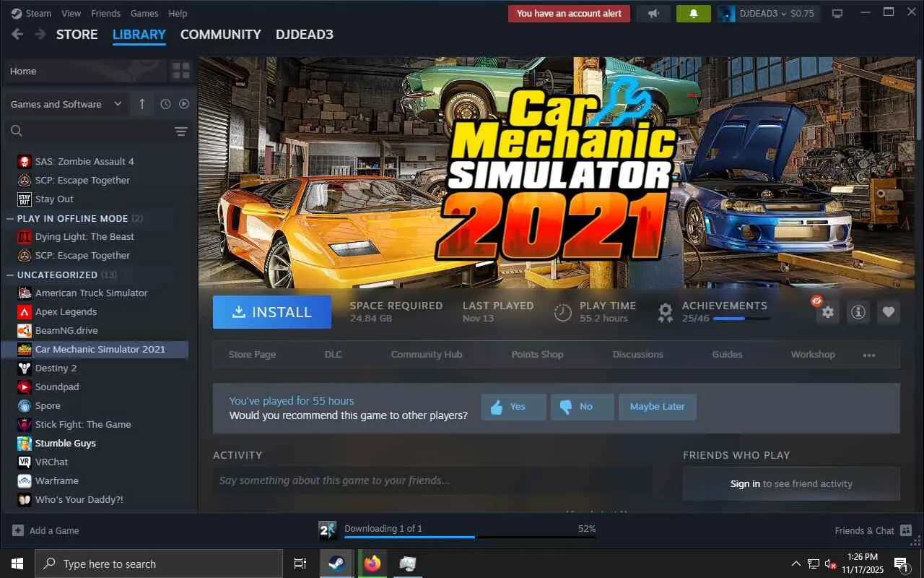Go forward with the right arrow

(40, 34)
